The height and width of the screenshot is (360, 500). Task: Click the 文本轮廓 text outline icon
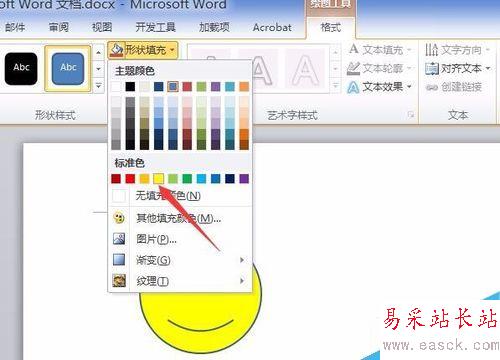click(x=353, y=68)
